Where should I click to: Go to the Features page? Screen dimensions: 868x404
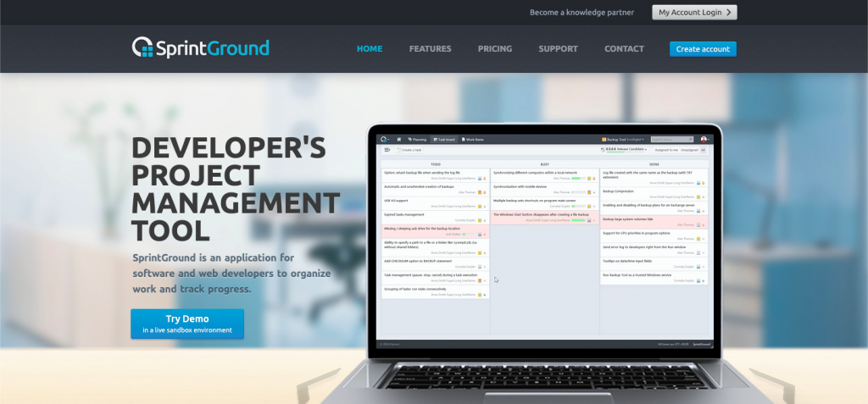point(430,49)
